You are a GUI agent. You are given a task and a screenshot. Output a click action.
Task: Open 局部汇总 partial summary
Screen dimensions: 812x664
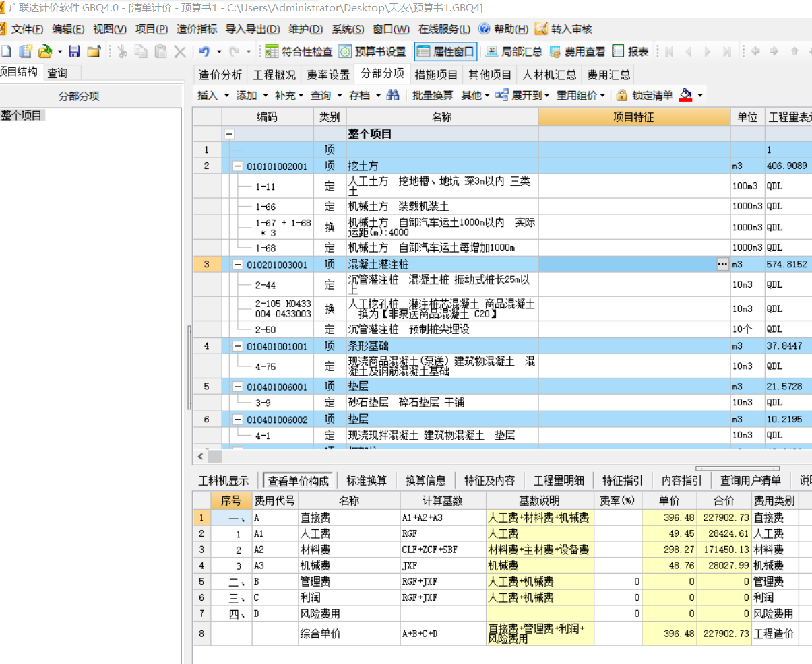tap(513, 52)
